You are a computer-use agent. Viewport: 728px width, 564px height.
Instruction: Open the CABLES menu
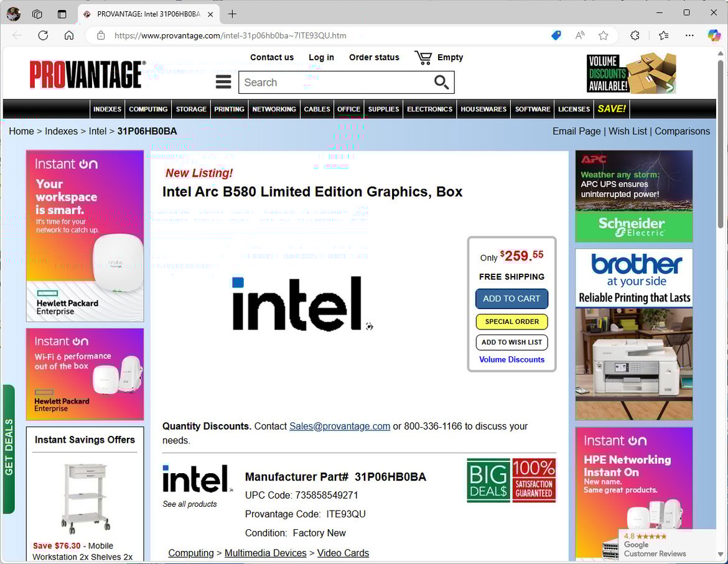[317, 109]
